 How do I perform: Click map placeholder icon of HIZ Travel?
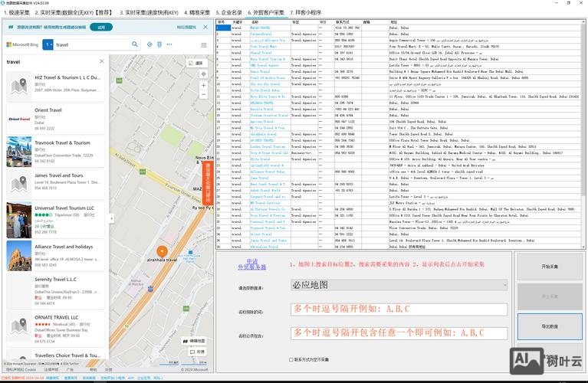click(19, 86)
